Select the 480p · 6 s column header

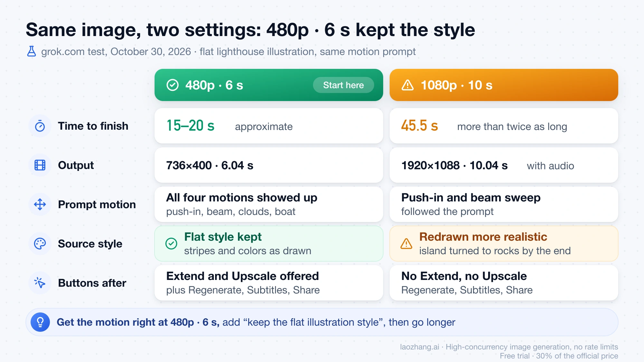[x=269, y=85]
